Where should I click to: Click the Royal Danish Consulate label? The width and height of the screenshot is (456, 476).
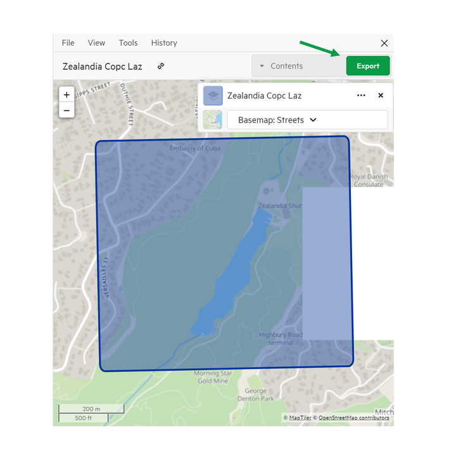(x=369, y=180)
